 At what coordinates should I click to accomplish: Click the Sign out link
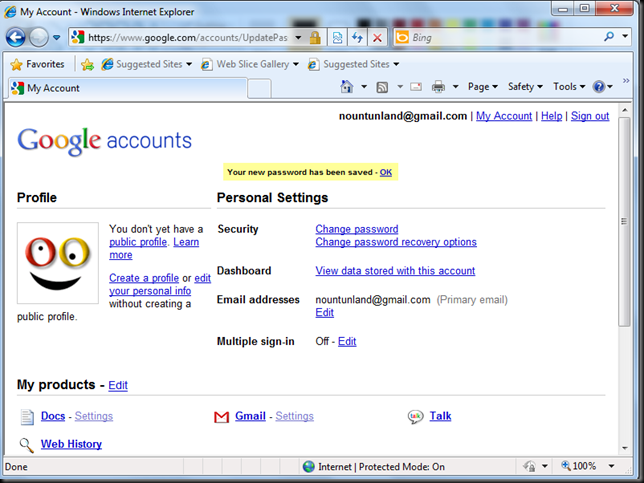click(x=590, y=116)
